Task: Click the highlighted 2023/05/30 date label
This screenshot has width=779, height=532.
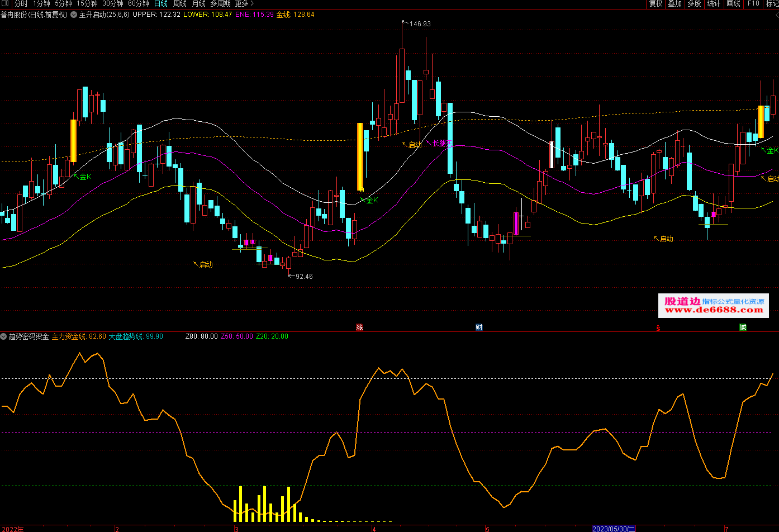Action: coord(614,528)
